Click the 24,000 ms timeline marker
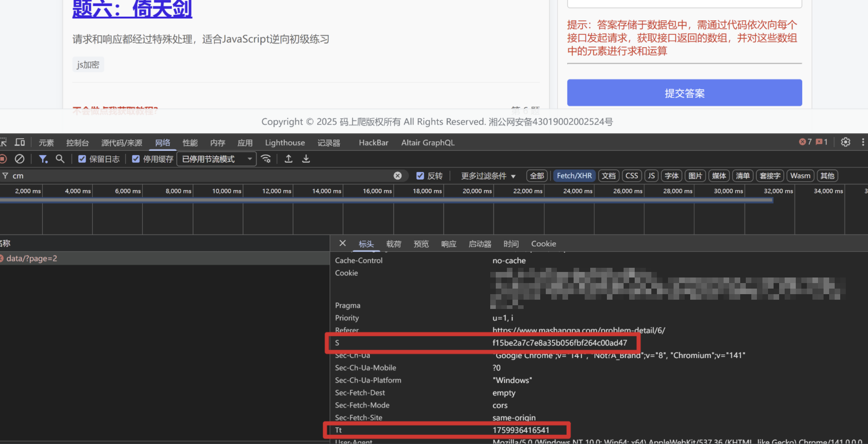 pyautogui.click(x=578, y=191)
